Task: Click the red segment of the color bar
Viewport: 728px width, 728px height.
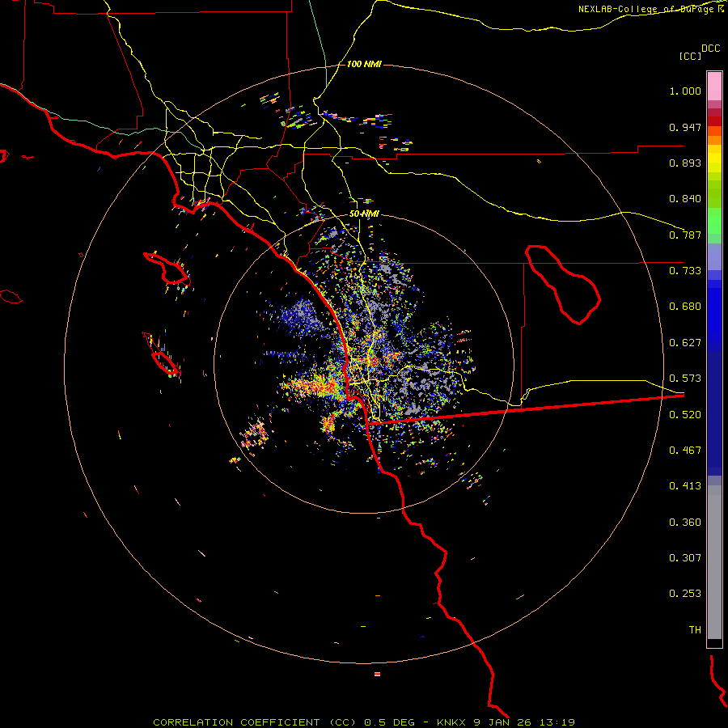Action: (714, 121)
